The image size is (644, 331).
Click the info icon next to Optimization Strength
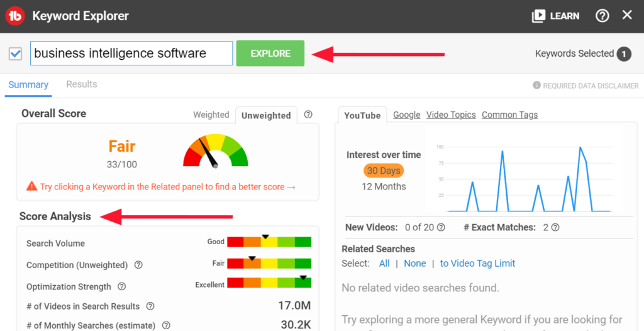tap(122, 286)
